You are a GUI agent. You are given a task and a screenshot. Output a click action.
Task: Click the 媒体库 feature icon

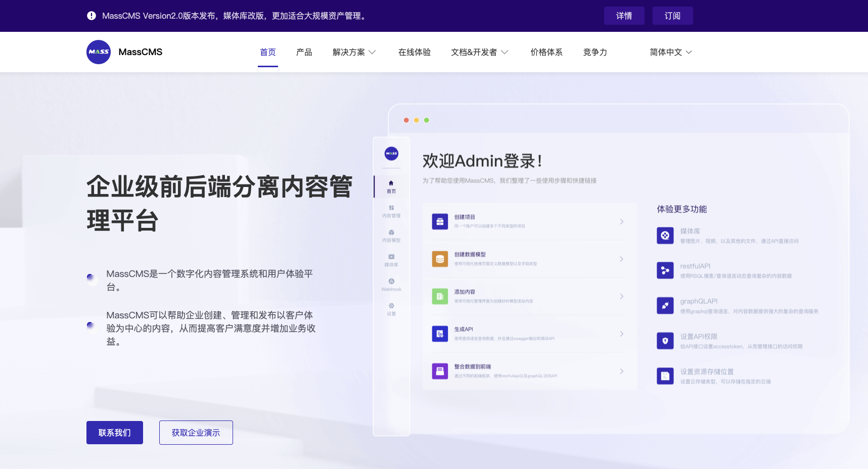point(665,236)
